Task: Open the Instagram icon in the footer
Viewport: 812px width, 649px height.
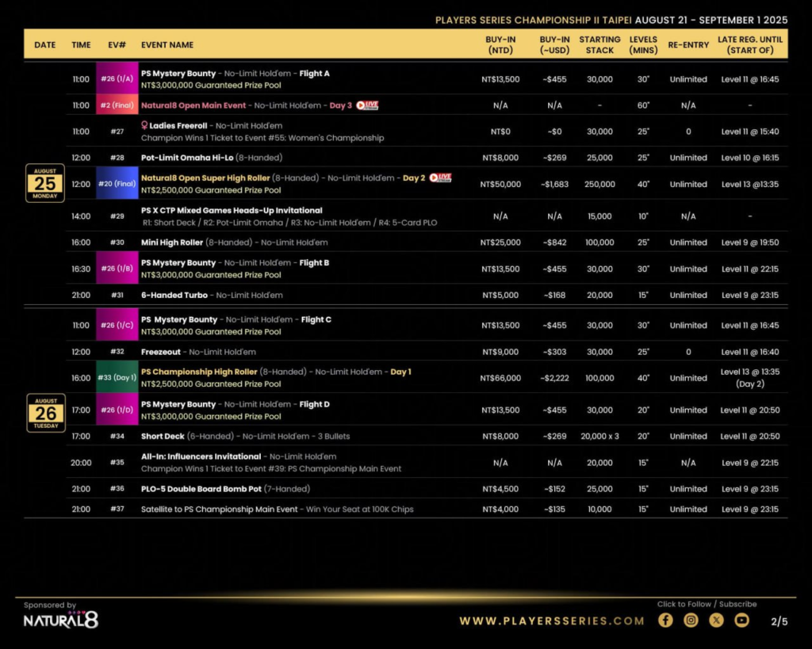Action: click(691, 620)
